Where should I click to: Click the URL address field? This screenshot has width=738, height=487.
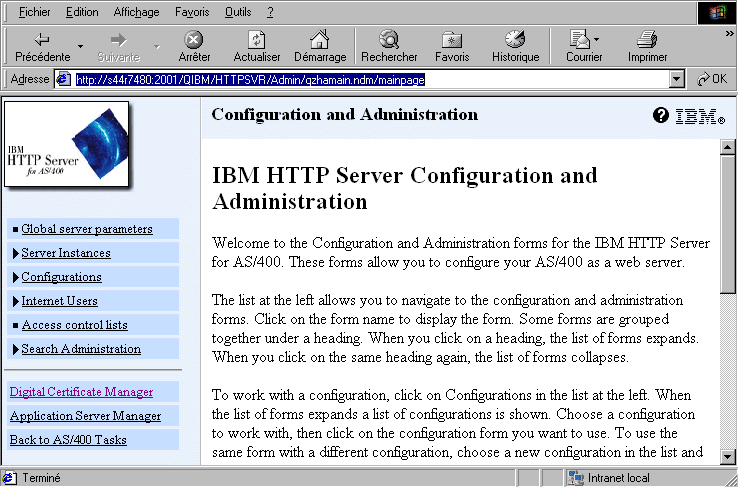pyautogui.click(x=362, y=80)
